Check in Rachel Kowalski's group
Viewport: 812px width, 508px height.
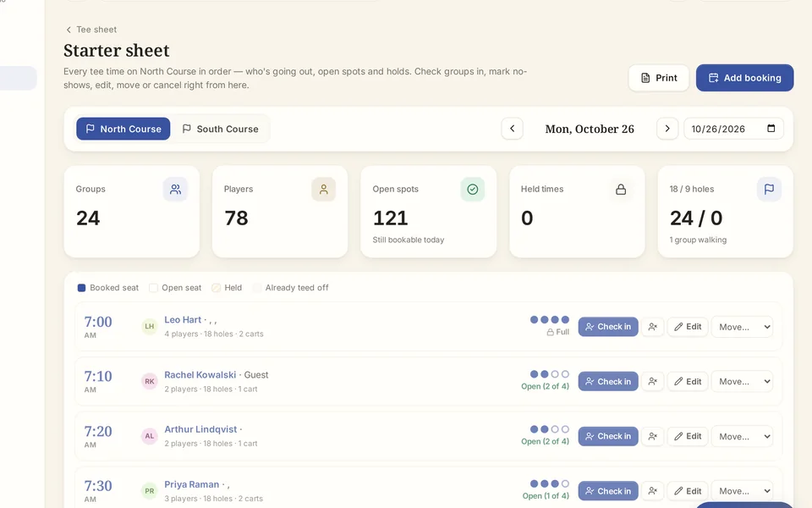point(608,382)
